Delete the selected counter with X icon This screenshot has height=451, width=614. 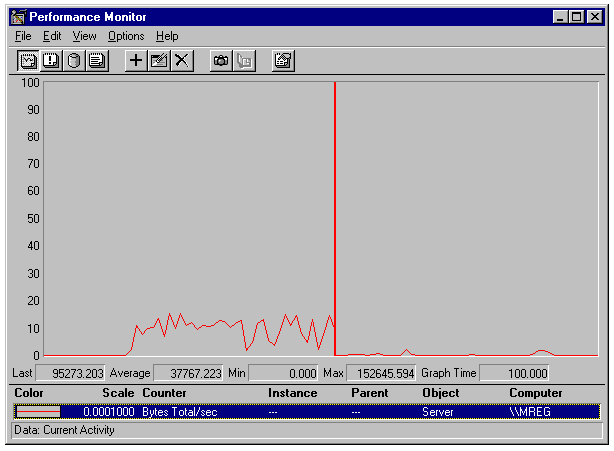181,61
